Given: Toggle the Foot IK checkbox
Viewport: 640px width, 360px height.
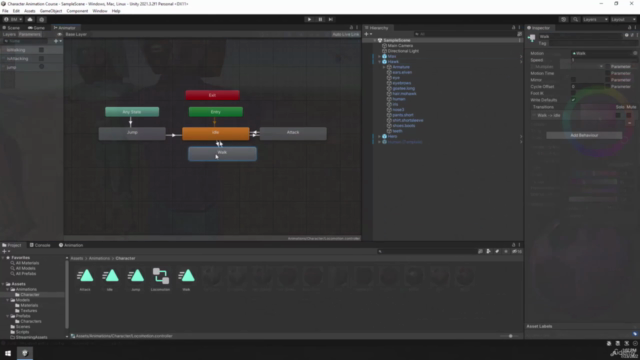Looking at the screenshot, I should (x=573, y=93).
